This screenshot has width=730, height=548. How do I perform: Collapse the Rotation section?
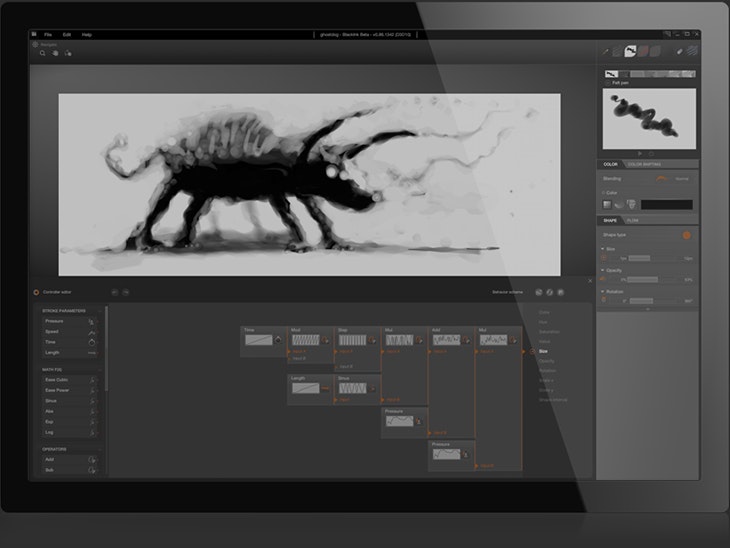point(603,291)
